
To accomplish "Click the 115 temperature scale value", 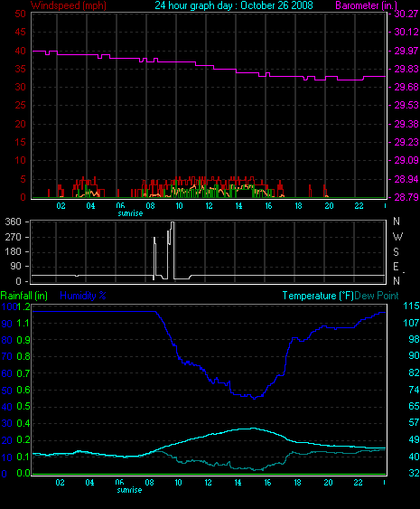I will [x=411, y=306].
